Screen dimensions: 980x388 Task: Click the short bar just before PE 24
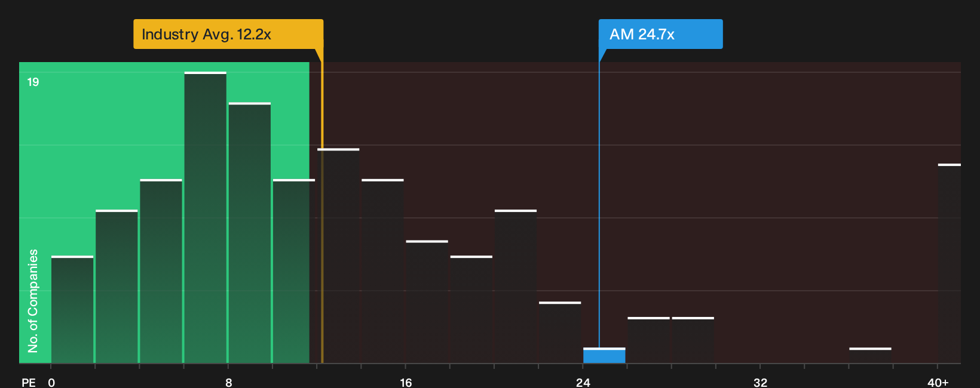pos(560,332)
